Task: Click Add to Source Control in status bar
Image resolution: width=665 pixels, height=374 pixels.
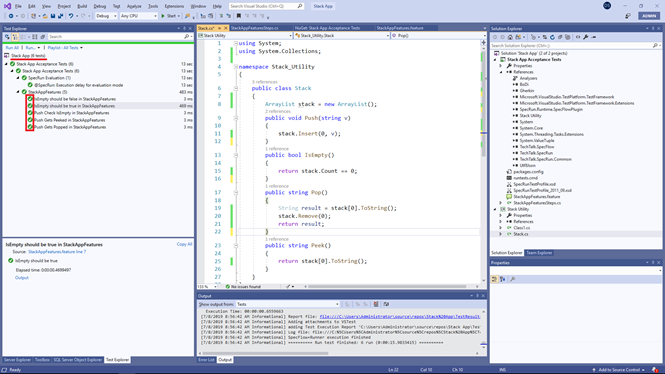Action: tap(619, 370)
